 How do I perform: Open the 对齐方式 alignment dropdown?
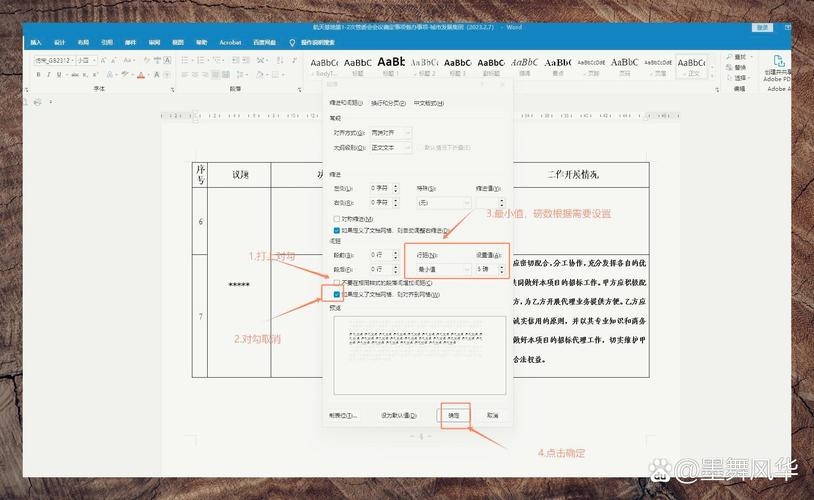click(x=390, y=132)
